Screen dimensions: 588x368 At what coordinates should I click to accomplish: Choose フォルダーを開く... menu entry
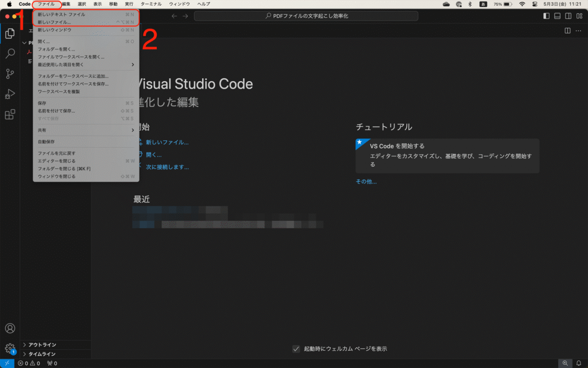tap(86, 49)
